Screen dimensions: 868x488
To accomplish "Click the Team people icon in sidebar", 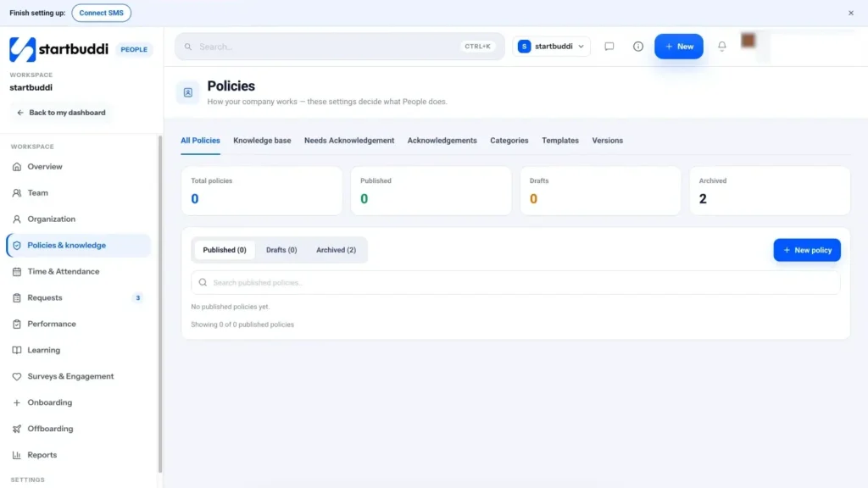I will point(17,193).
